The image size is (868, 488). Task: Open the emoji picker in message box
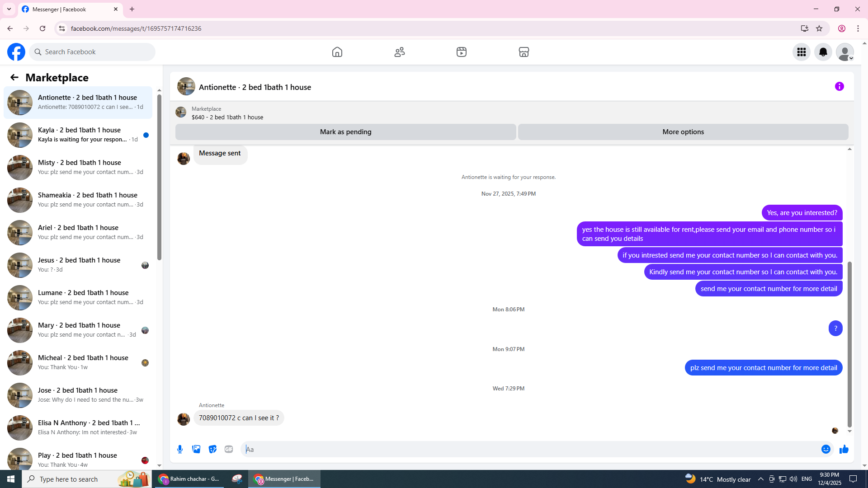pyautogui.click(x=826, y=449)
